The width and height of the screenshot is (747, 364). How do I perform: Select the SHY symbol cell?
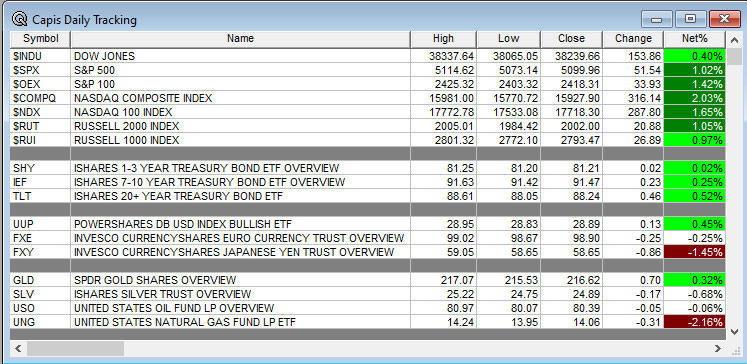coord(40,168)
